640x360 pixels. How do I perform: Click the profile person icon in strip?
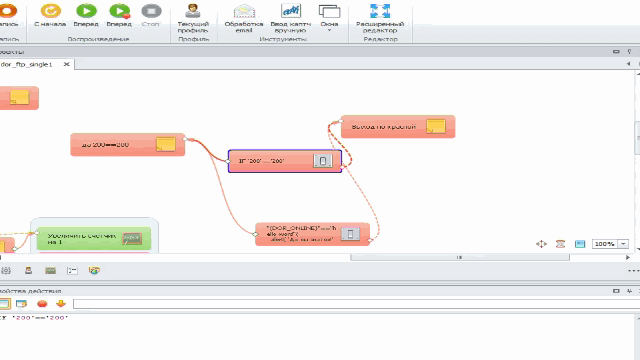click(28, 271)
